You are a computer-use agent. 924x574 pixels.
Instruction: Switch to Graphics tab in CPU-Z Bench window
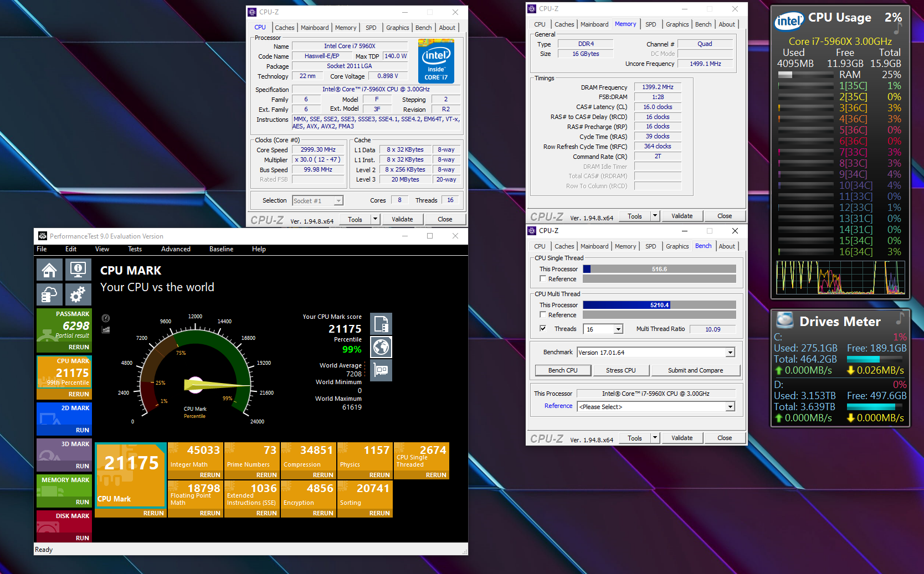click(677, 246)
